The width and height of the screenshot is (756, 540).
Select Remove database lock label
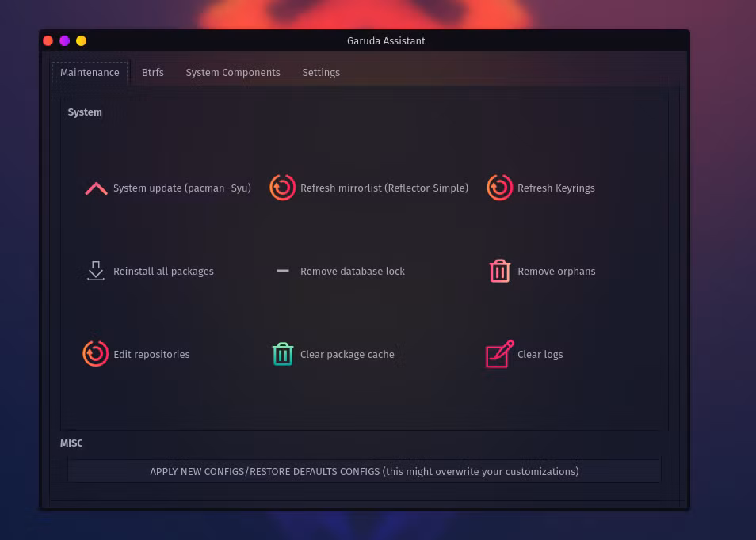coord(353,272)
